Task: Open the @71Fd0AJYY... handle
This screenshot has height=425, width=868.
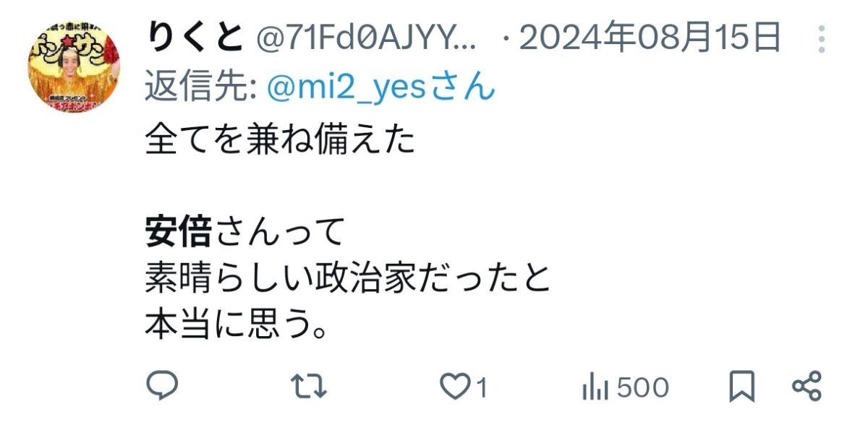Action: (367, 38)
